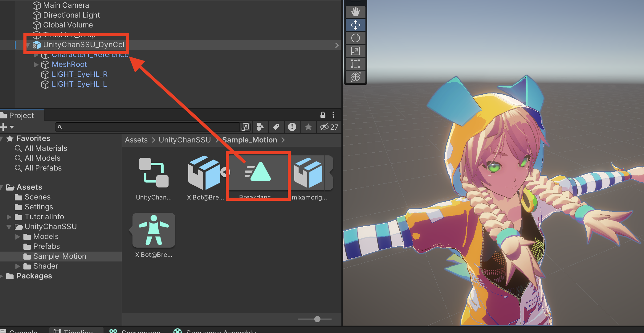Adjust the asset icon size slider
644x333 pixels.
click(x=317, y=319)
